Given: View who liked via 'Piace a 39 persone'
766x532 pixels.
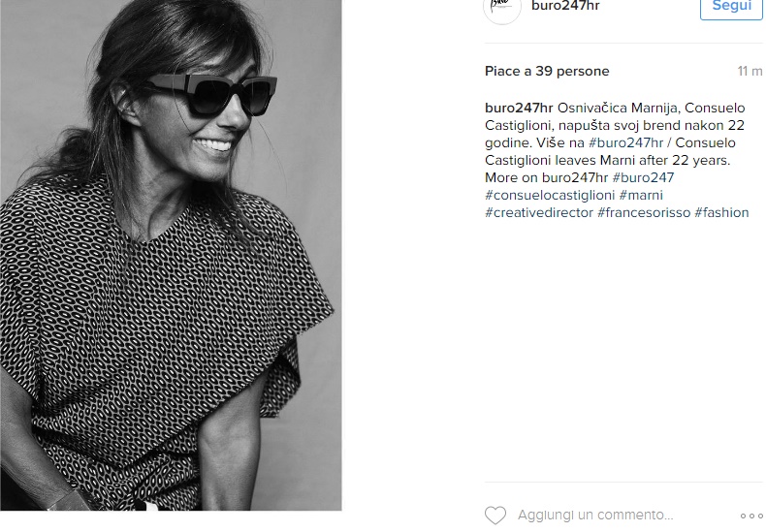Looking at the screenshot, I should (547, 72).
